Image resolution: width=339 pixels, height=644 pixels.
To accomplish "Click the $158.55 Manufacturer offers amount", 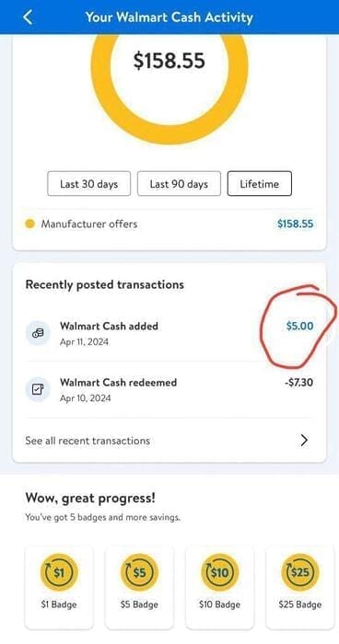I will (295, 224).
